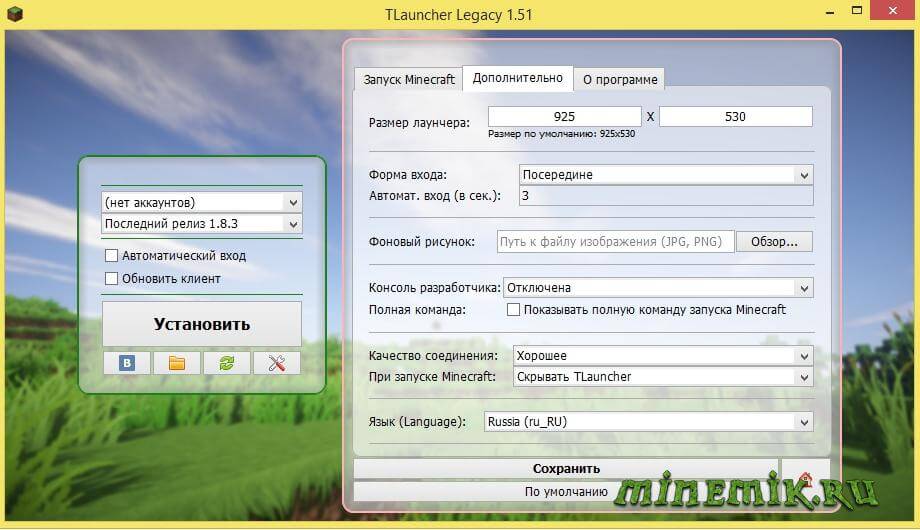Select the Дополнительно tab
Screen dimensions: 920x530
(518, 78)
